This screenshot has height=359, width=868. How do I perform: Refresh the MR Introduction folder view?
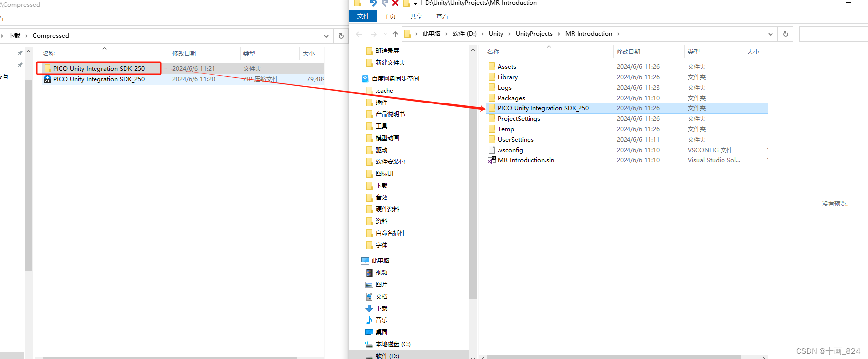pos(786,34)
